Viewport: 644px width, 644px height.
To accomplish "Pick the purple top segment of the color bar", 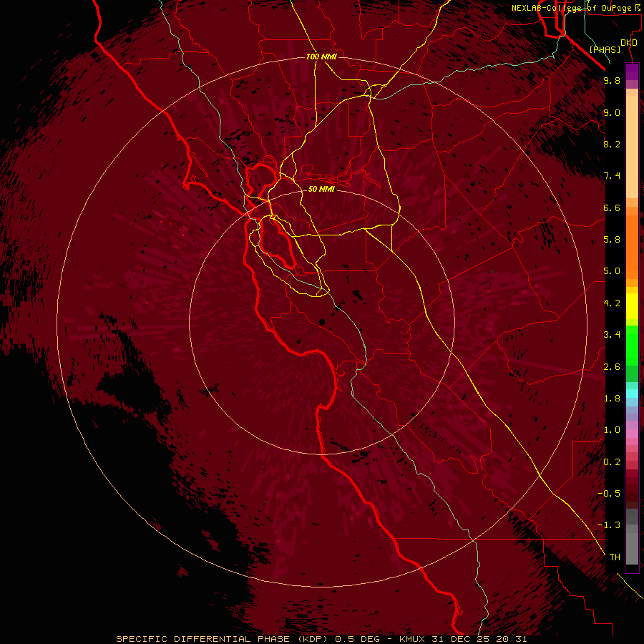I will point(632,72).
